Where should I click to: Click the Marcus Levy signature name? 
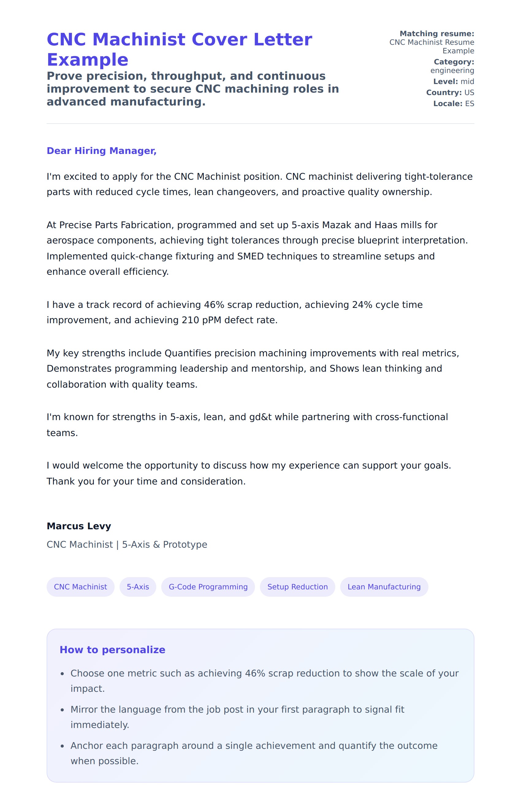coord(79,526)
